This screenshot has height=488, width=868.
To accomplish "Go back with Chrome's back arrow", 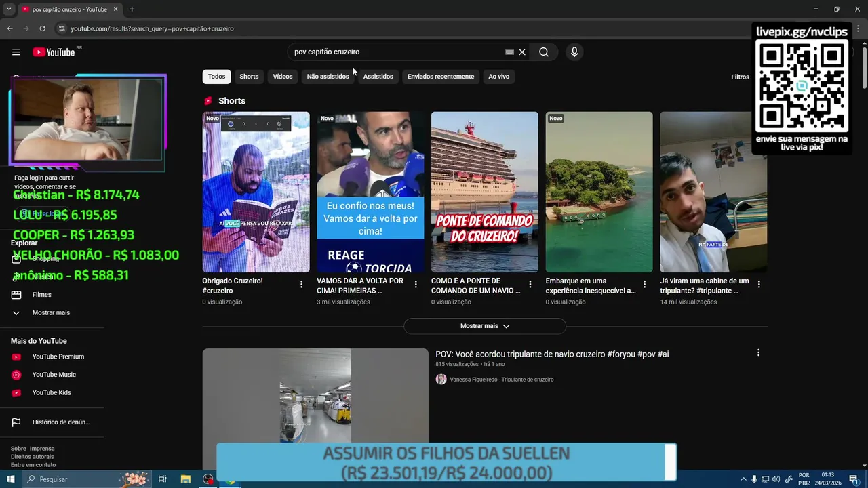I will coord(9,28).
